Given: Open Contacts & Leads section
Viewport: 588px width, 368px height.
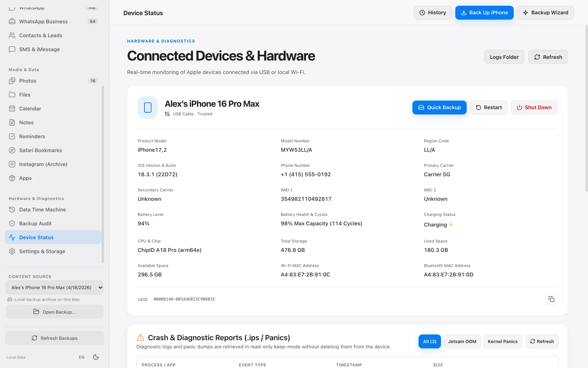Looking at the screenshot, I should click(x=53, y=35).
